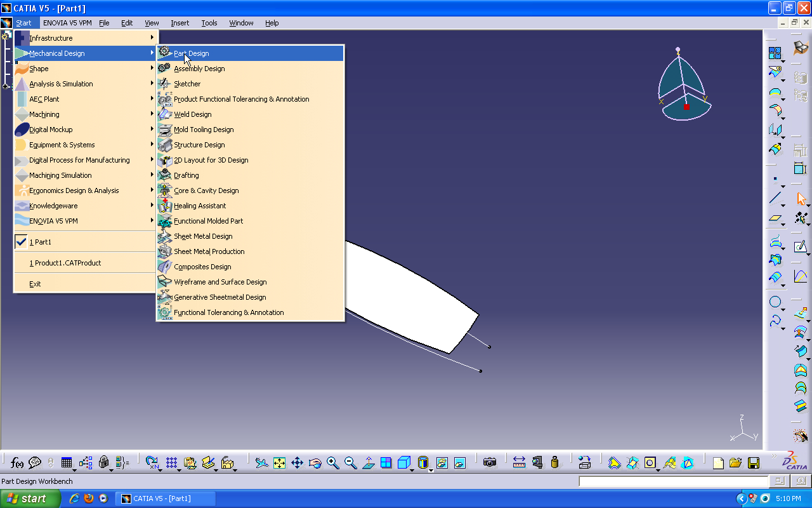Screen dimensions: 812x508
Task: Launch Firefox from quick launch
Action: coord(89,498)
